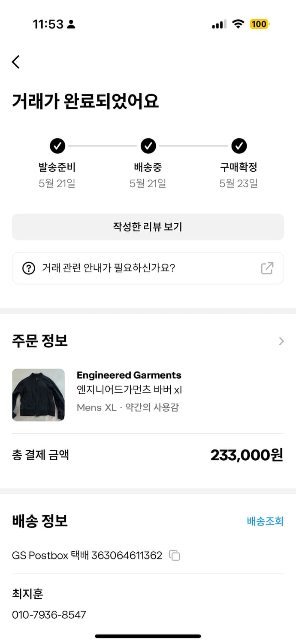Tap the Wi-Fi status icon
The height and width of the screenshot is (644, 296).
click(237, 24)
